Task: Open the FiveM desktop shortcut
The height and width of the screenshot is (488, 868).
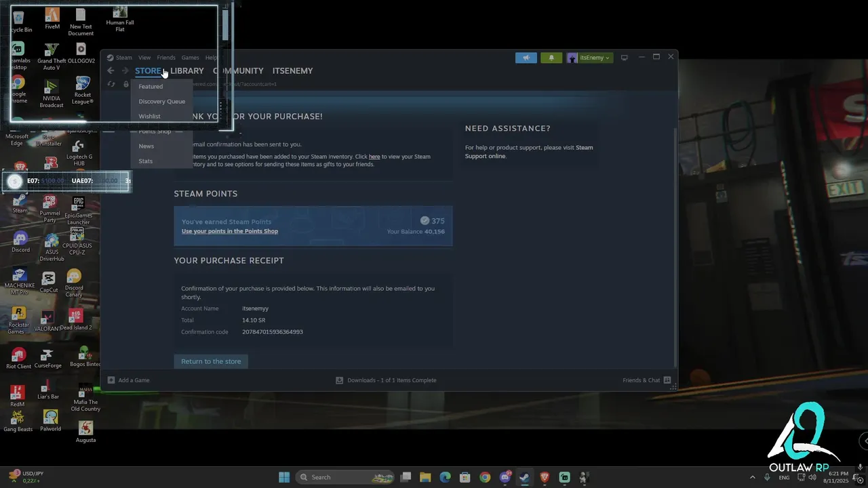Action: click(x=52, y=19)
